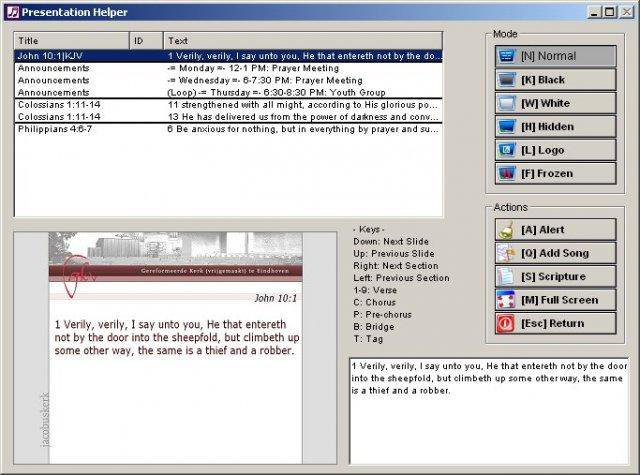Click inside the verse text box at bottom right
The image size is (640, 475).
pyautogui.click(x=489, y=411)
